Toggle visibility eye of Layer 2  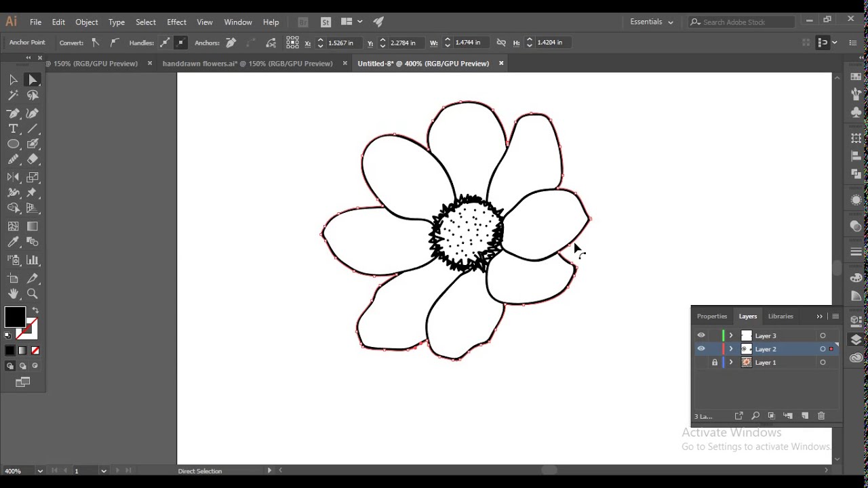pyautogui.click(x=701, y=349)
